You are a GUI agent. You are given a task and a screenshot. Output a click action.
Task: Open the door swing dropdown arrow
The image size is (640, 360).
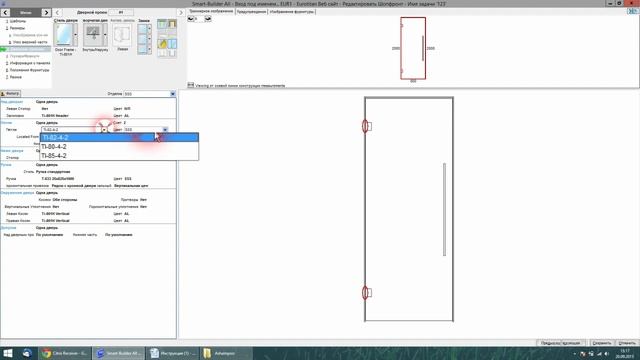(x=105, y=35)
